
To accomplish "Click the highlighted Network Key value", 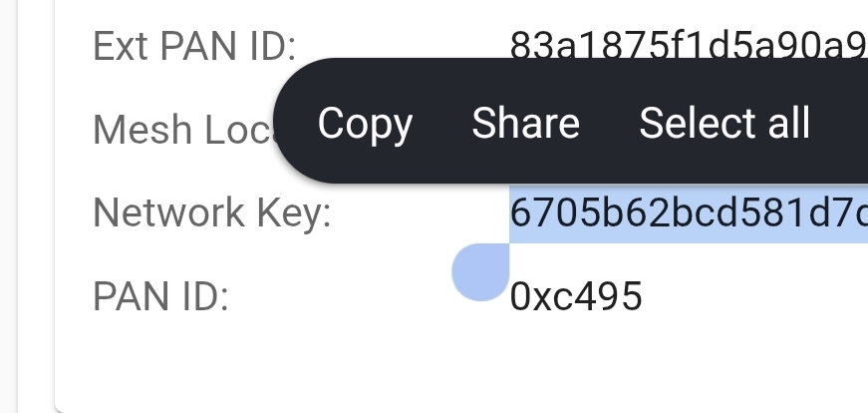I will pyautogui.click(x=688, y=212).
